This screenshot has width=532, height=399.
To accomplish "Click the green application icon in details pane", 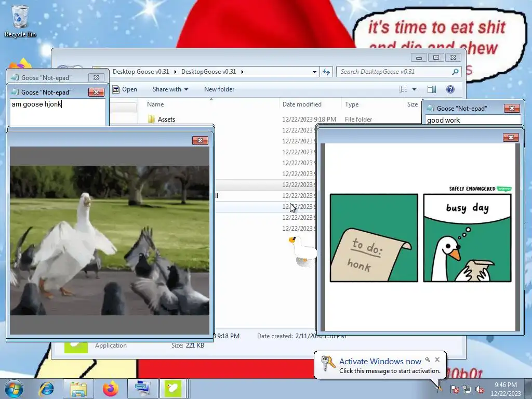I will pos(76,348).
